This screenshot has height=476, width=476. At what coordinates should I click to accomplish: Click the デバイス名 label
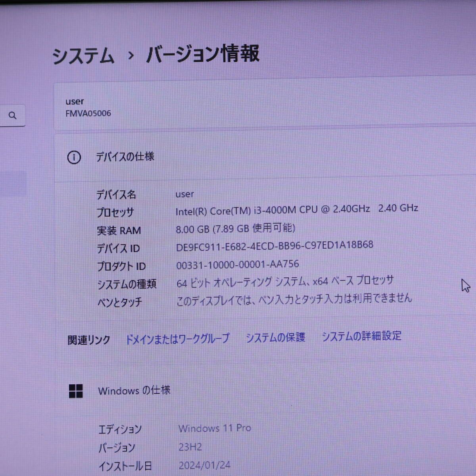[x=116, y=194]
